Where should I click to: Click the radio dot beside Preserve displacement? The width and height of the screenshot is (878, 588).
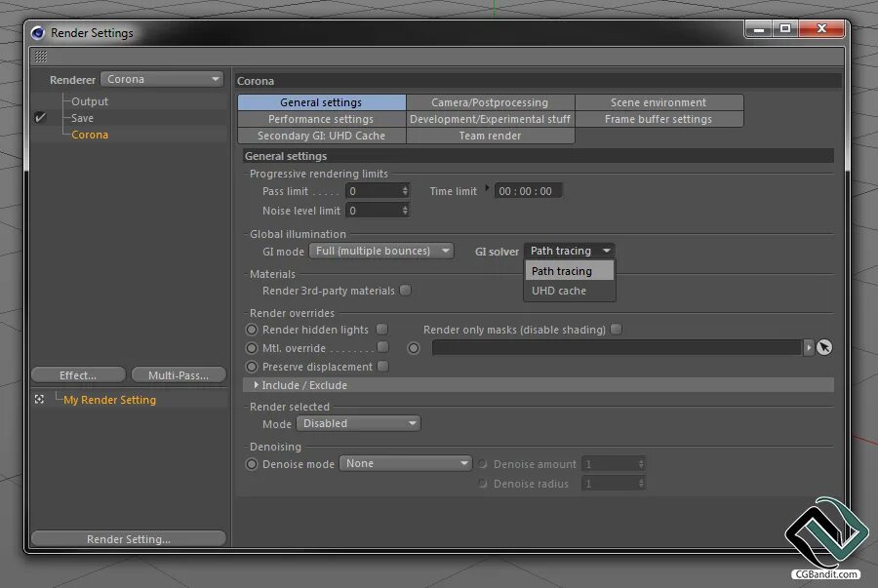252,367
